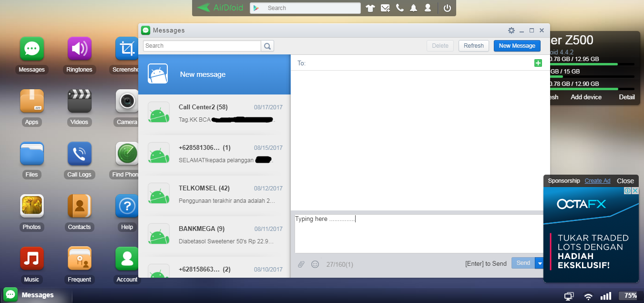Open Google Play search source dropdown

(256, 8)
